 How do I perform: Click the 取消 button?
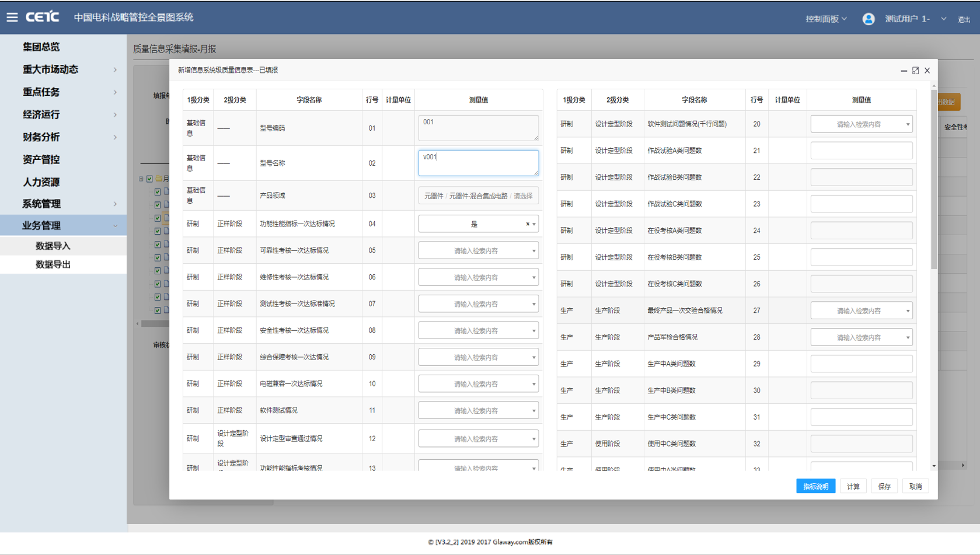click(915, 486)
